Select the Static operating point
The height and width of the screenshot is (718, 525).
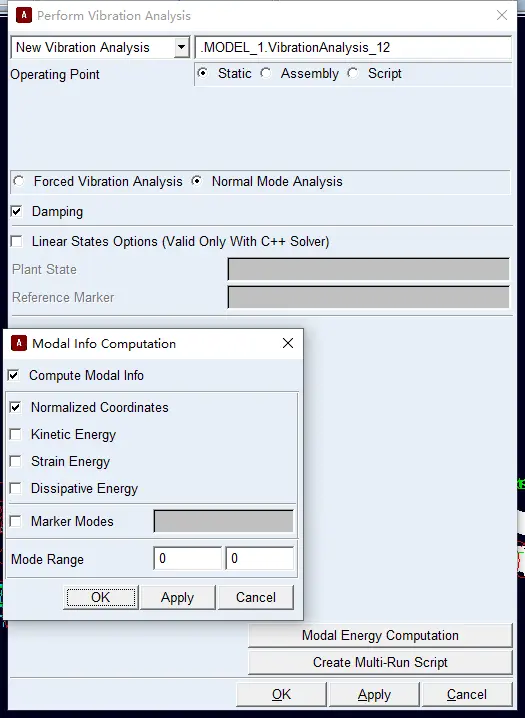pos(203,73)
